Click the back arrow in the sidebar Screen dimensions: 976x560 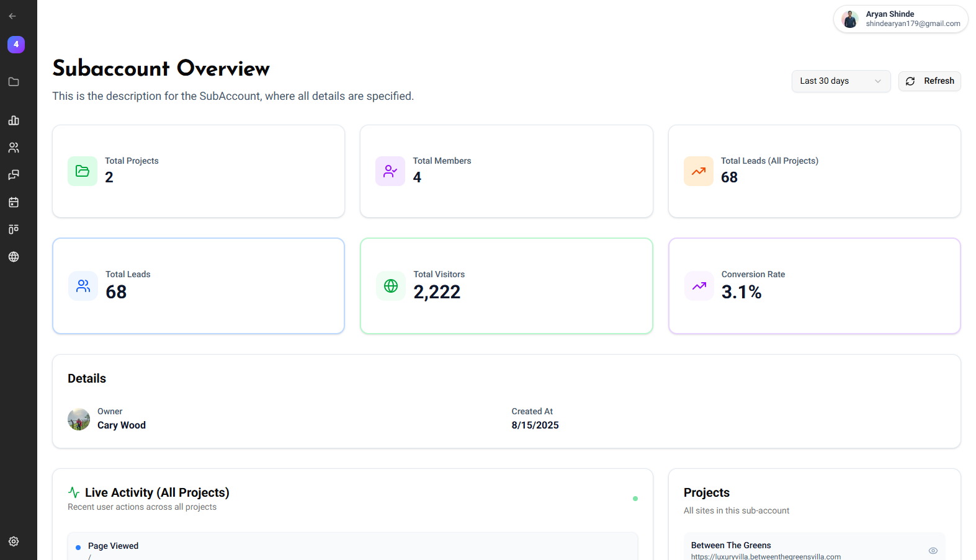click(x=12, y=16)
